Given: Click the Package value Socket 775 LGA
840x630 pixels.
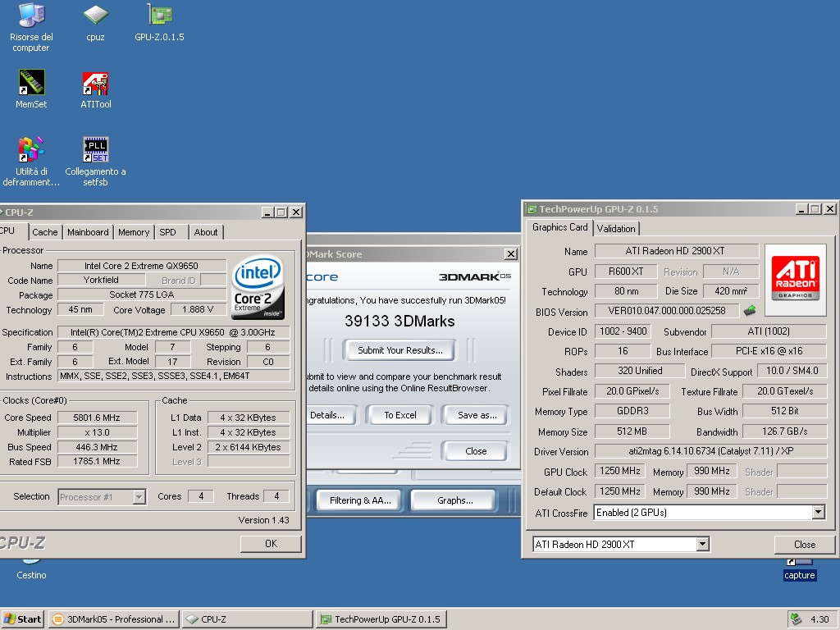Looking at the screenshot, I should tap(141, 294).
